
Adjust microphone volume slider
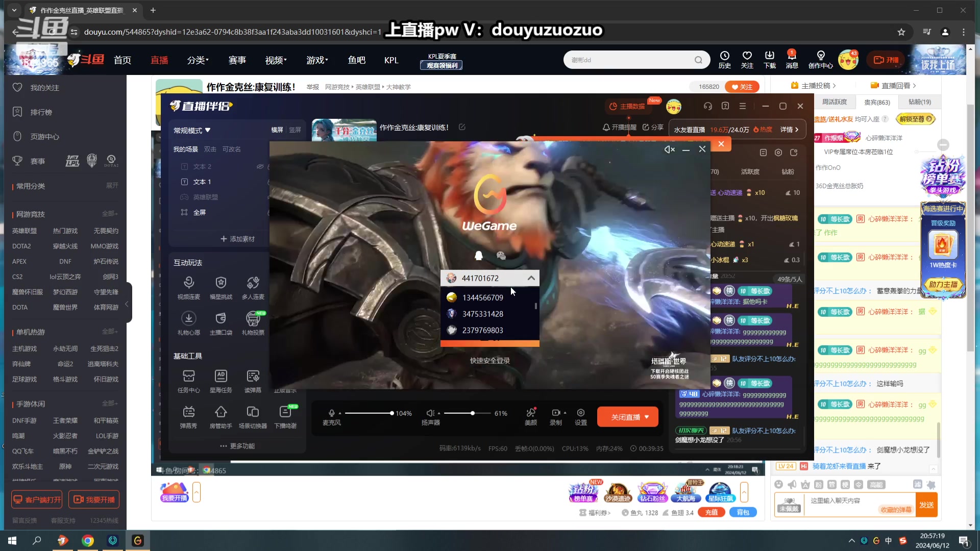coord(369,413)
